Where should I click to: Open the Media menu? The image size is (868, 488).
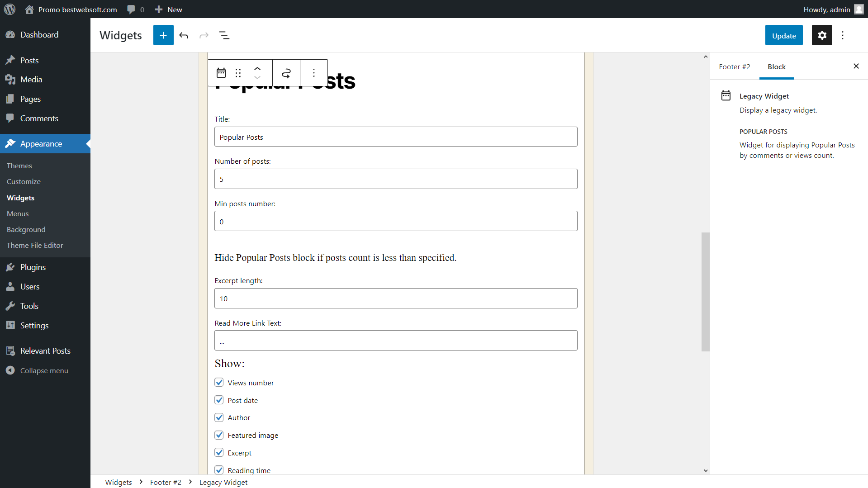(x=45, y=80)
